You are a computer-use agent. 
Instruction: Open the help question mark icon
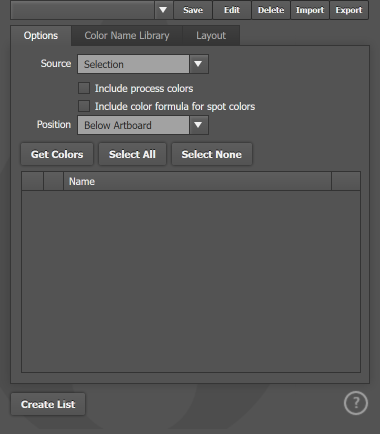pyautogui.click(x=356, y=403)
